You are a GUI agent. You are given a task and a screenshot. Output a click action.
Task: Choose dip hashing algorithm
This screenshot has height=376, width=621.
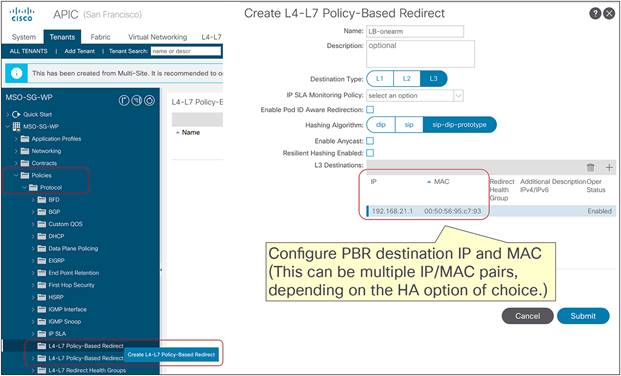tap(381, 125)
